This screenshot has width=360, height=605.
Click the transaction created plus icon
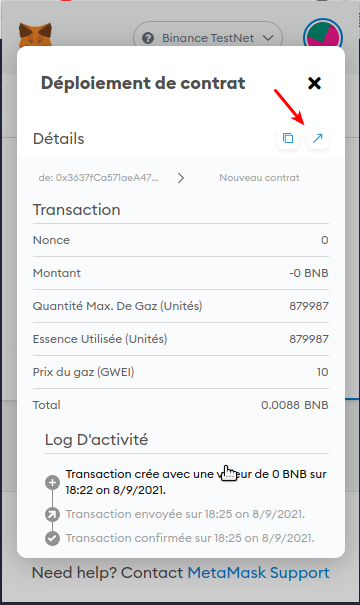tap(52, 482)
